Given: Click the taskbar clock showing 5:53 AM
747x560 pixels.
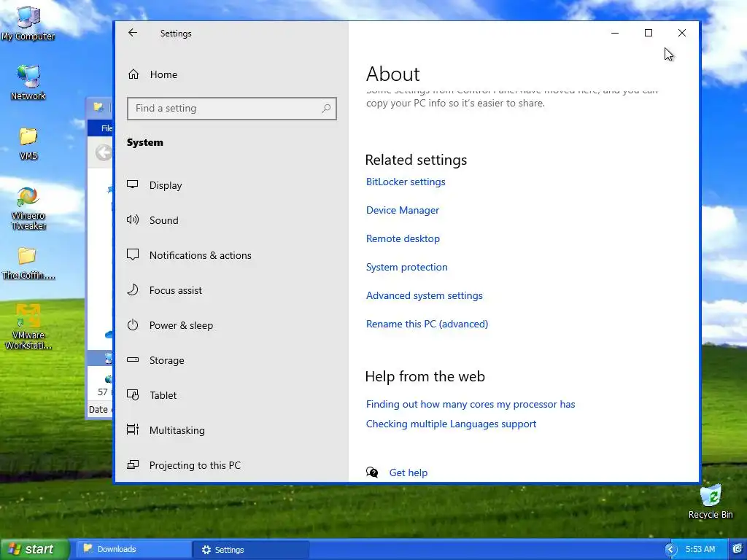Looking at the screenshot, I should (x=700, y=549).
